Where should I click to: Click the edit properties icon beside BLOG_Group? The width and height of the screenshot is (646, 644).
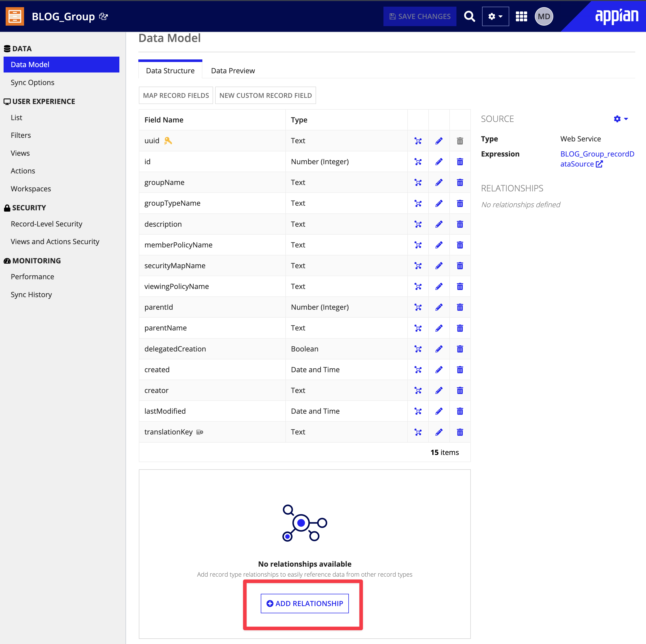coord(103,16)
